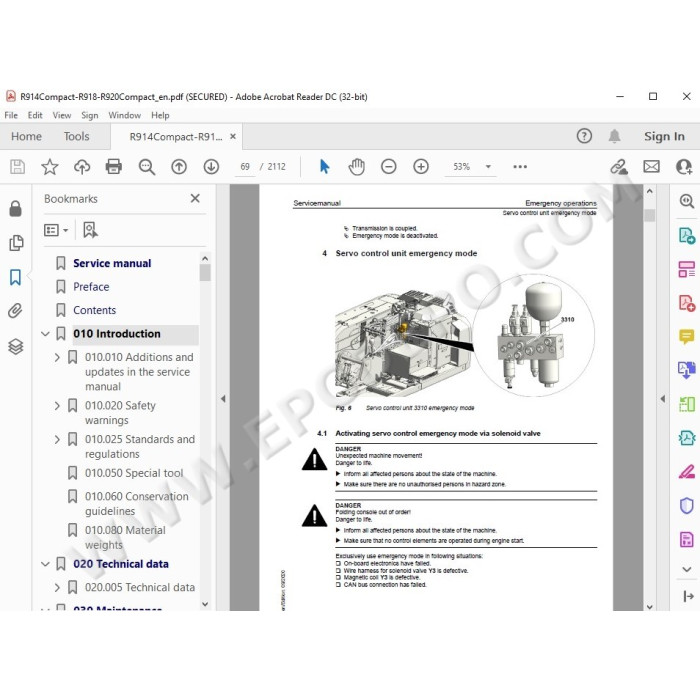Open zoom level dropdown arrow
This screenshot has height=700, width=700.
coord(488,167)
